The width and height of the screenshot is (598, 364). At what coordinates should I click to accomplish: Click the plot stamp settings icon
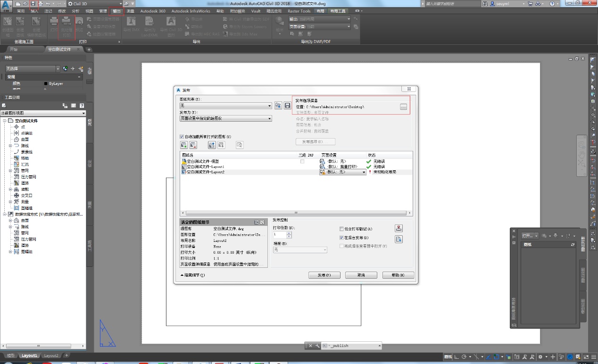pos(399,228)
